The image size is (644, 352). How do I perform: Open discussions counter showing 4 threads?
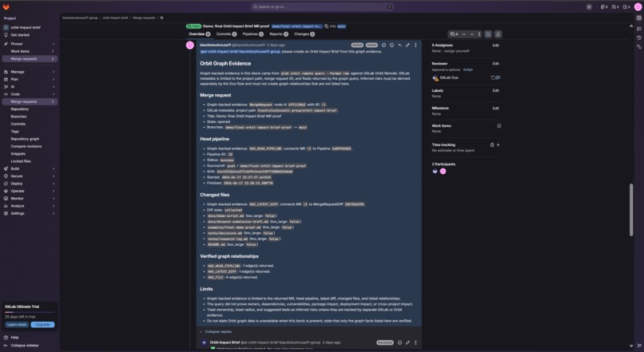[454, 34]
